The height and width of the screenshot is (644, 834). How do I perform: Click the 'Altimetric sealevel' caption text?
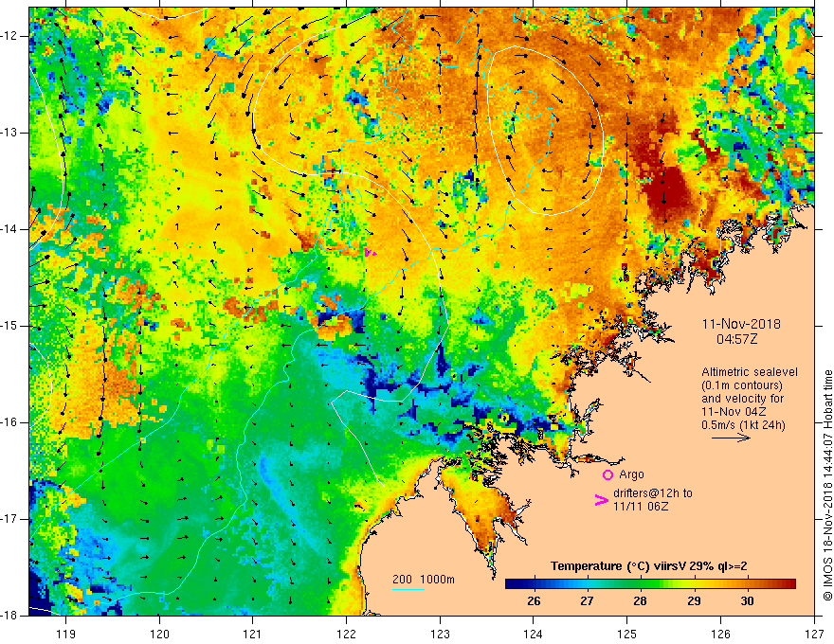(x=749, y=372)
